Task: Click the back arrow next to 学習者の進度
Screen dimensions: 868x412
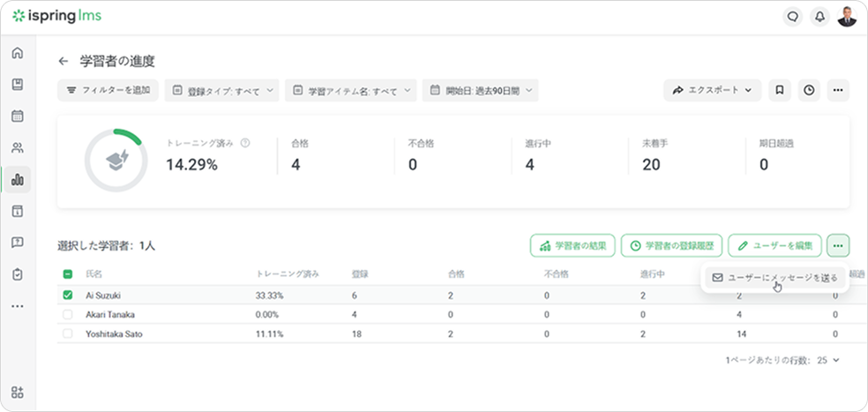Action: pyautogui.click(x=63, y=62)
